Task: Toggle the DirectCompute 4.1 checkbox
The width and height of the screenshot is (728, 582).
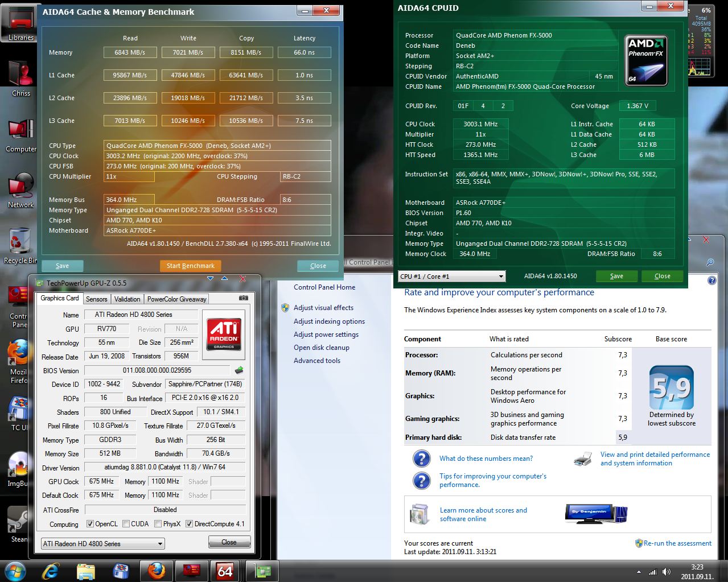Action: click(189, 524)
